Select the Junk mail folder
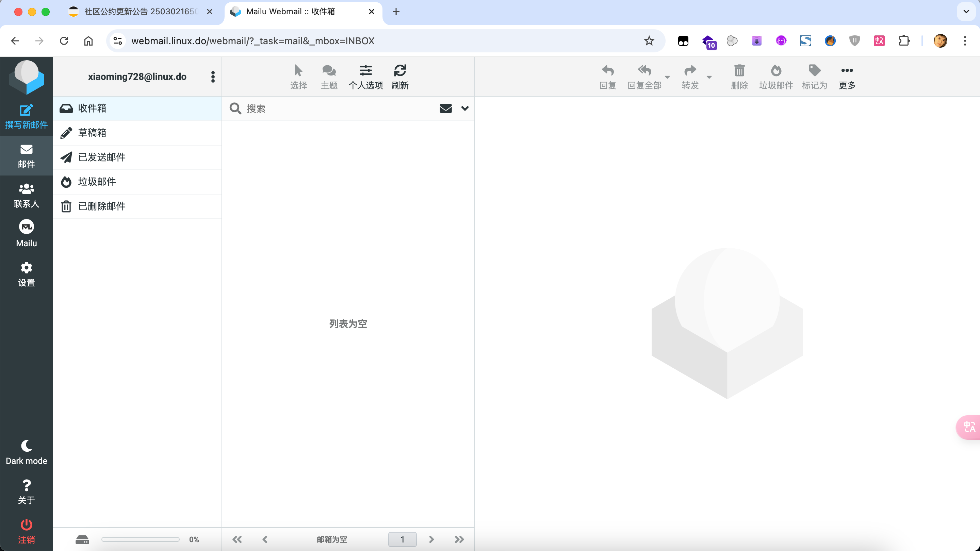 pos(137,182)
